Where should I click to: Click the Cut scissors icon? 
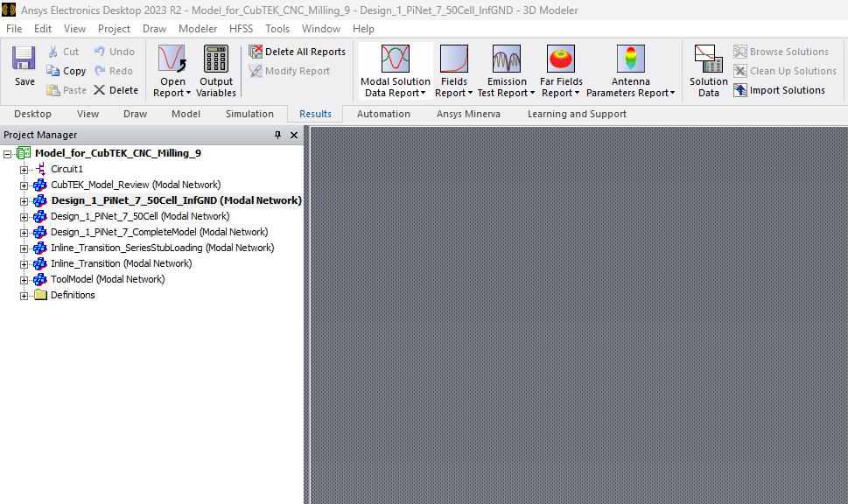point(53,52)
